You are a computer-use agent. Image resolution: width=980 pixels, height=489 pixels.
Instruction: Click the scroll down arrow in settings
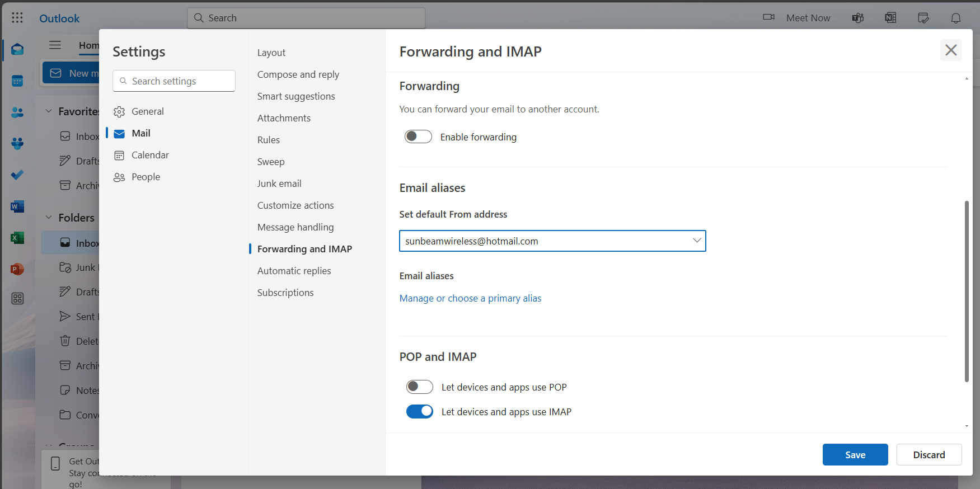[x=967, y=426]
